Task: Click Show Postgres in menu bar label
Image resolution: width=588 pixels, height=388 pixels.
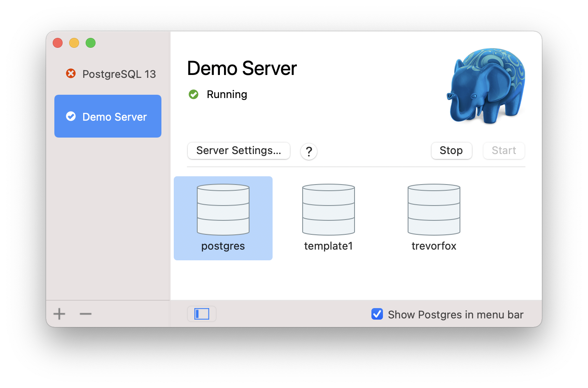Action: 456,315
